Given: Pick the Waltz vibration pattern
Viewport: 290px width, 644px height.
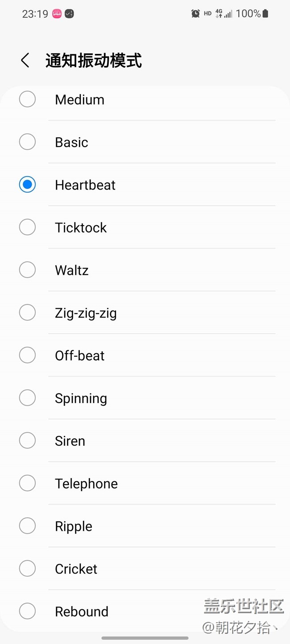Looking at the screenshot, I should pos(145,270).
